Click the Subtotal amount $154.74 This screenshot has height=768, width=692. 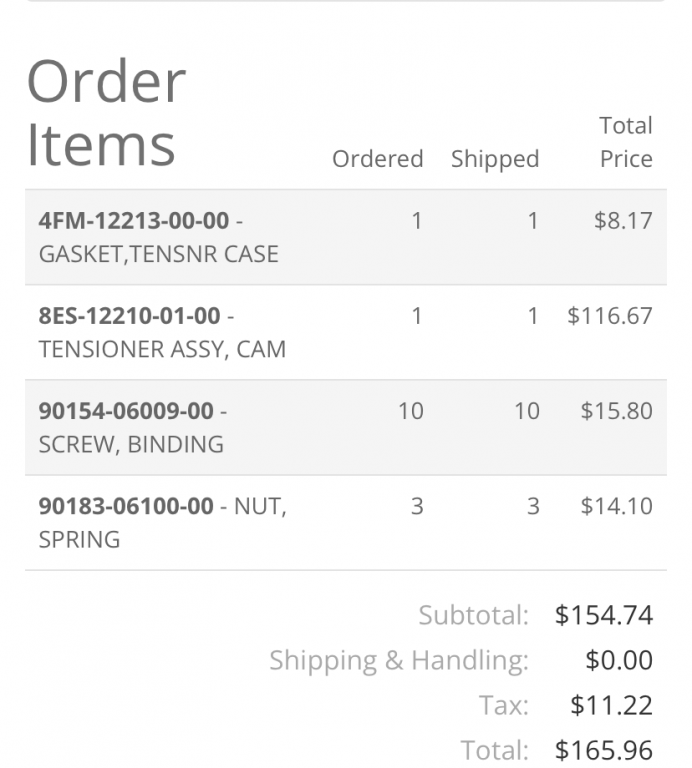tap(603, 615)
